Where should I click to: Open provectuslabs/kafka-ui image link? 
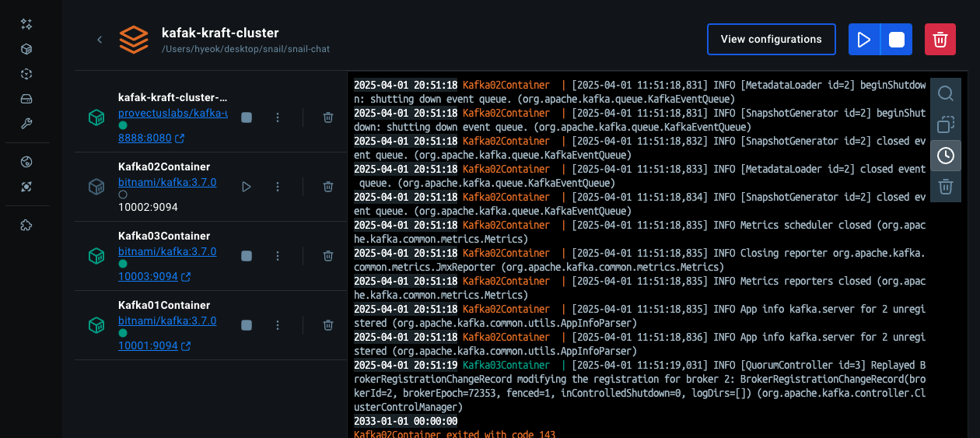173,113
